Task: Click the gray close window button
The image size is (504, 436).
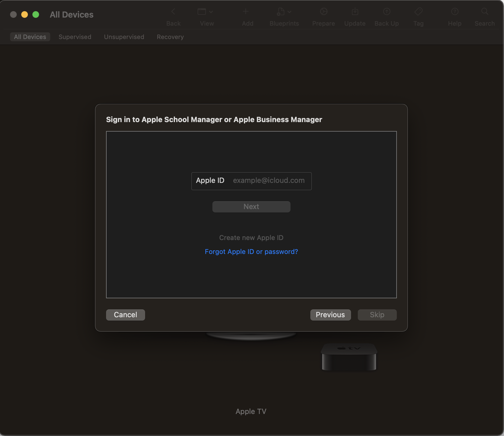Action: click(x=13, y=14)
